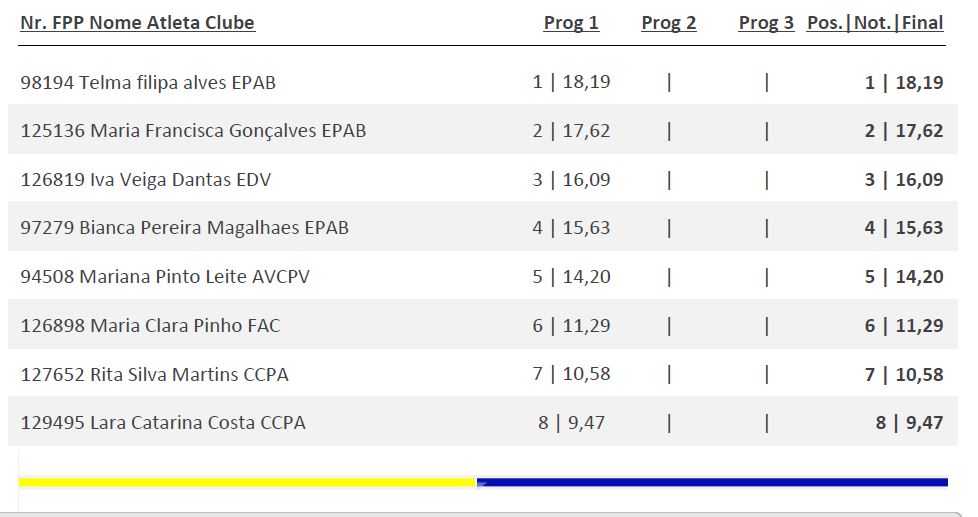Click the final result 6 | 11,29
The width and height of the screenshot is (978, 517).
click(904, 325)
